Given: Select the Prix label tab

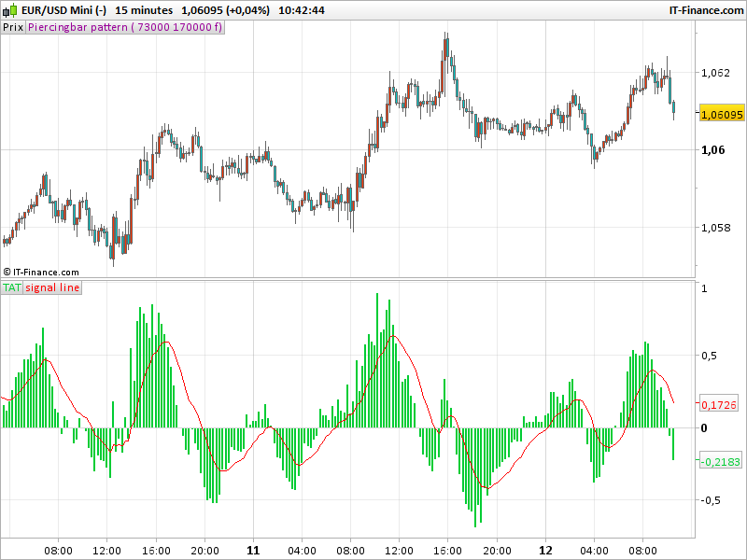Looking at the screenshot, I should click(x=13, y=27).
